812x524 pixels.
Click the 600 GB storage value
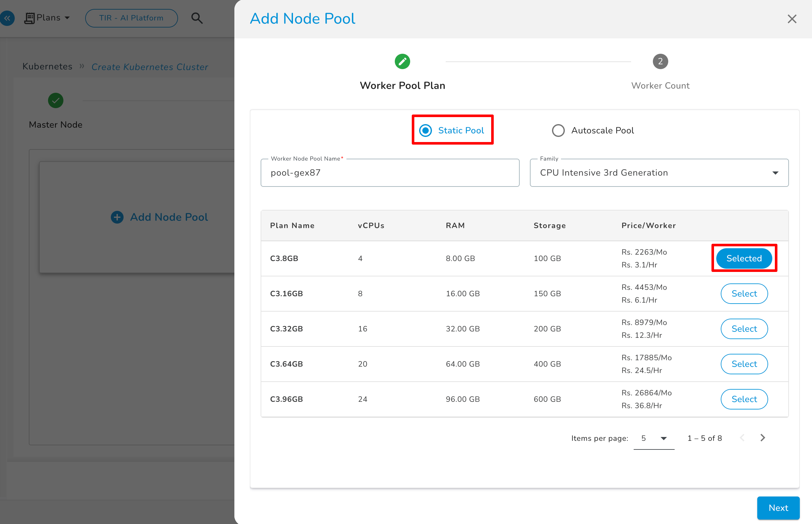(x=547, y=399)
